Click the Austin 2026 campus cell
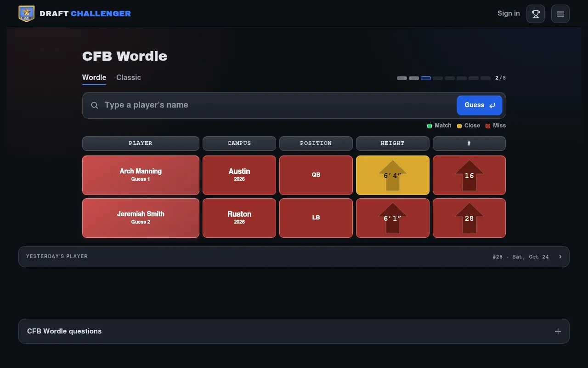 click(x=239, y=175)
